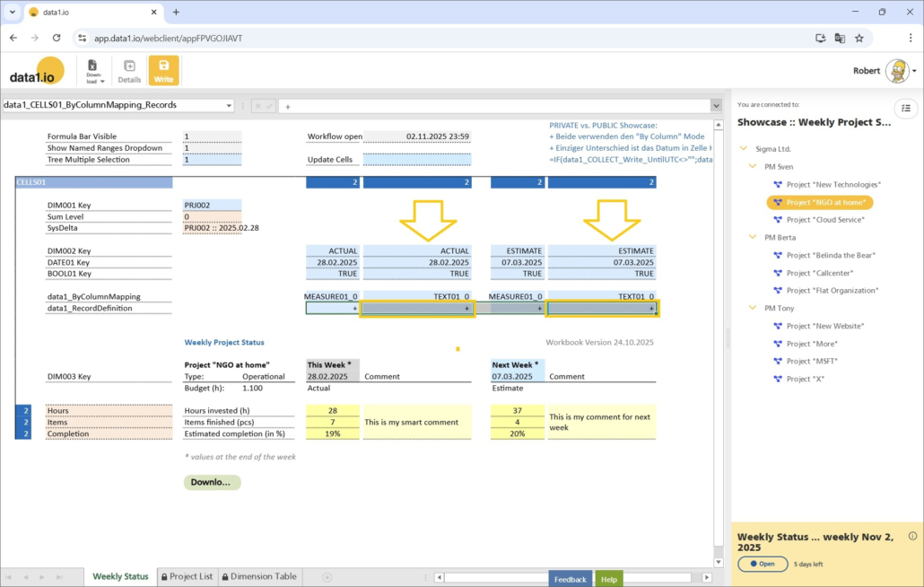924x587 pixels.
Task: Select Project "Cloud Service" in tree
Action: 825,220
